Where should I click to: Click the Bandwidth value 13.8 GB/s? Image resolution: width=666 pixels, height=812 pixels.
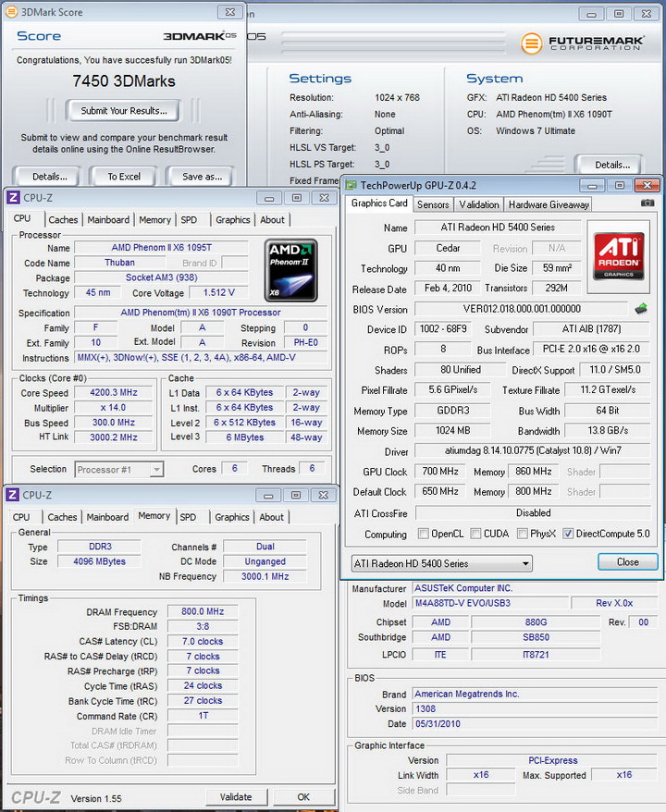[x=608, y=430]
